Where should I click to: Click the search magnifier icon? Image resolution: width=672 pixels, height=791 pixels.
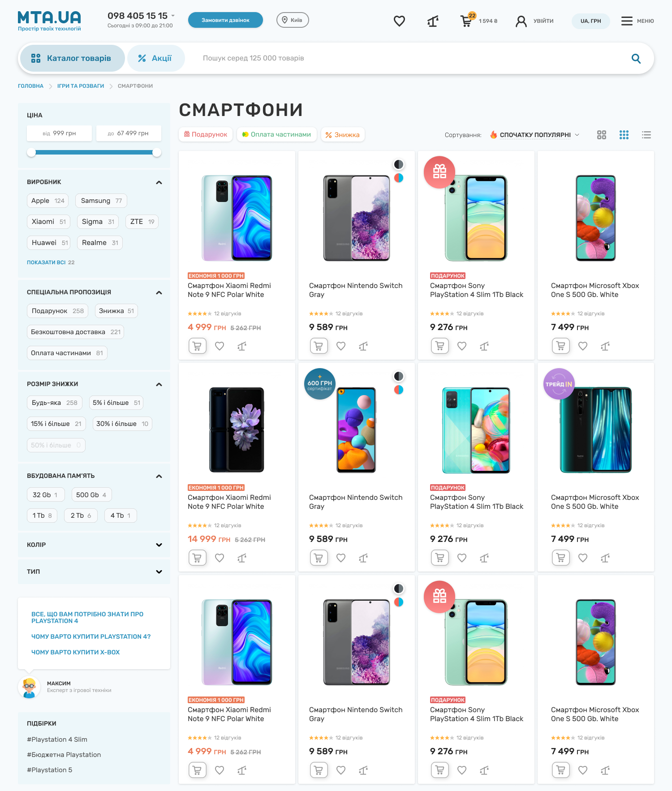636,58
